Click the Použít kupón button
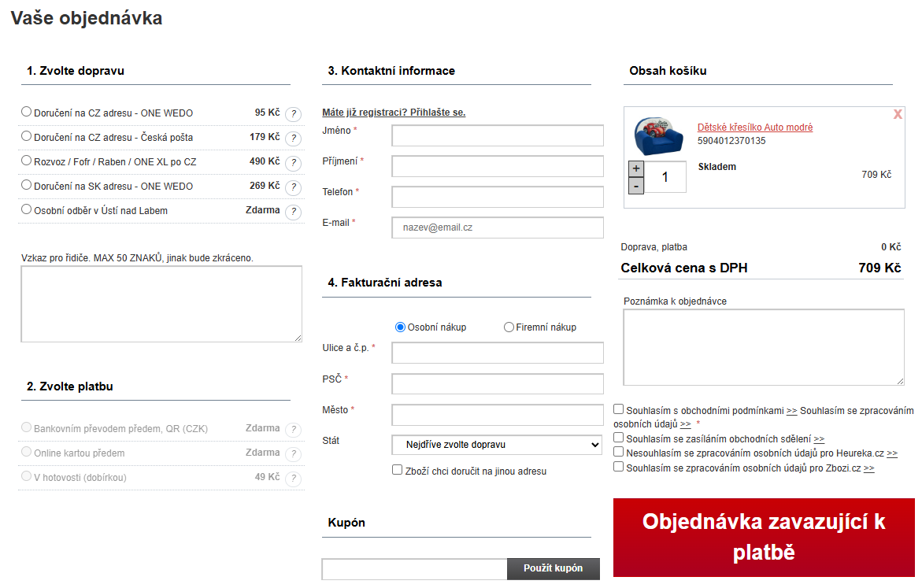This screenshot has height=588, width=922. point(553,568)
